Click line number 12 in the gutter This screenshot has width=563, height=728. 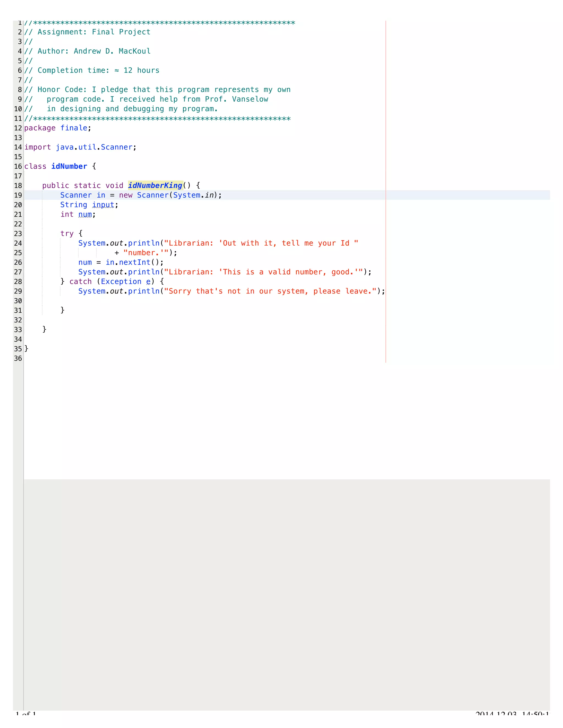18,128
